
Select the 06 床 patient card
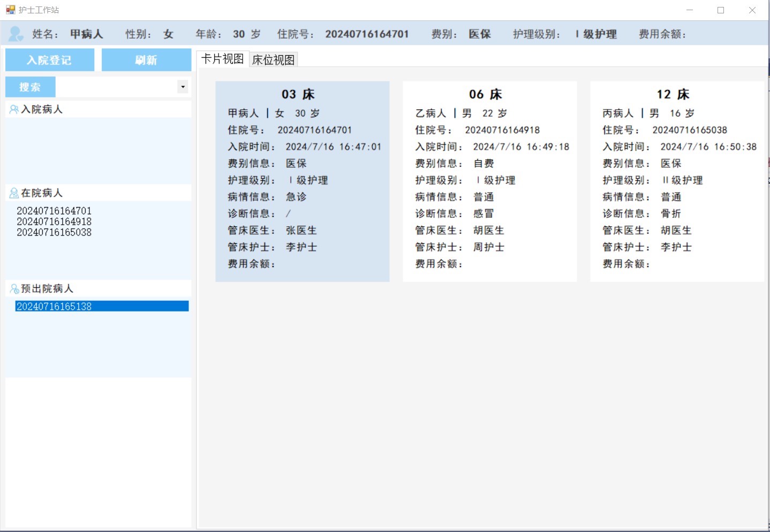coord(489,181)
